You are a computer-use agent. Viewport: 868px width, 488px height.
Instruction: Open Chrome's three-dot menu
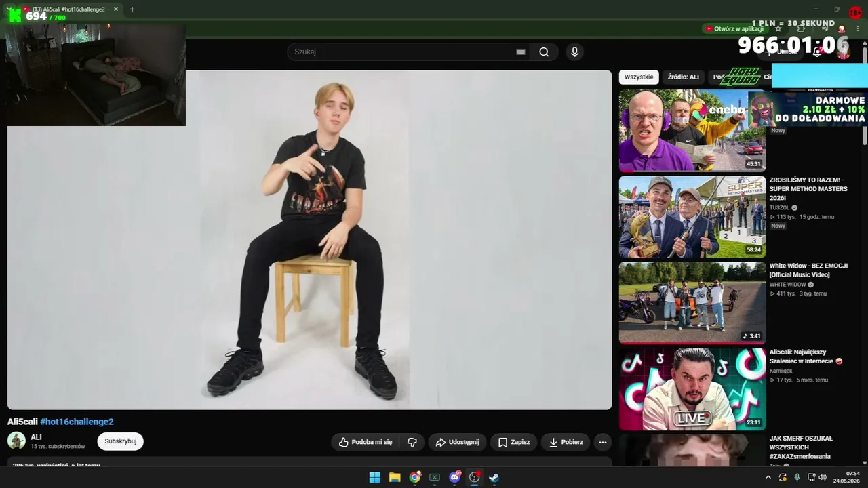pos(858,28)
